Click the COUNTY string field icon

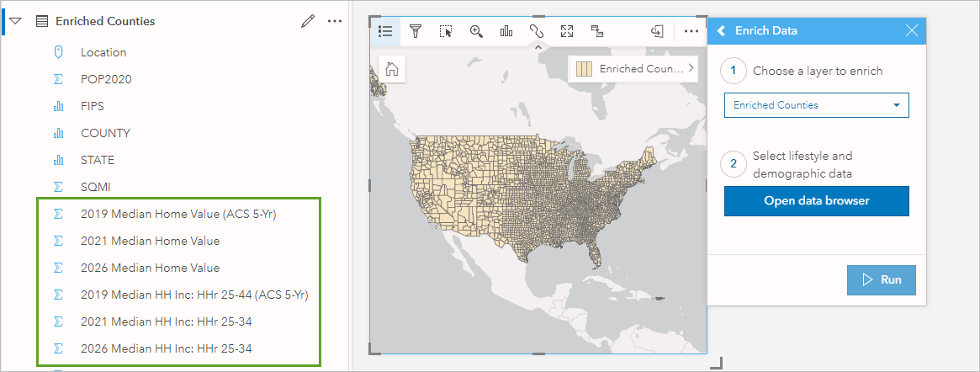[x=58, y=133]
